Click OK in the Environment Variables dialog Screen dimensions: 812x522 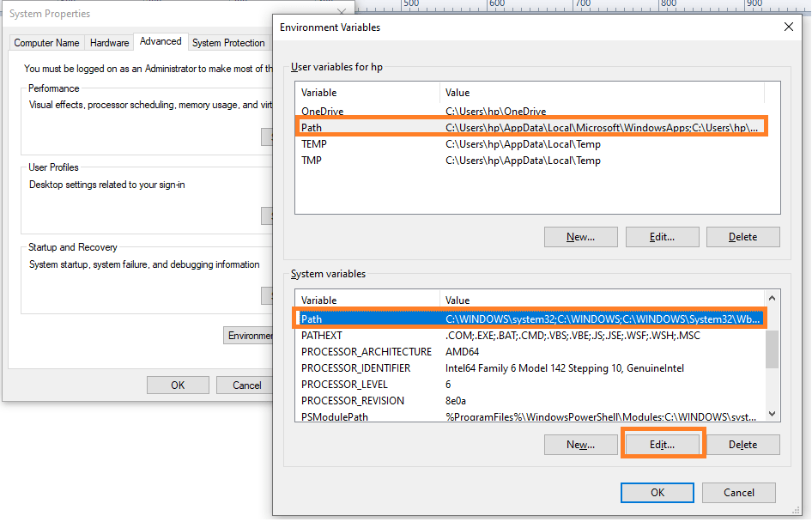pos(657,493)
